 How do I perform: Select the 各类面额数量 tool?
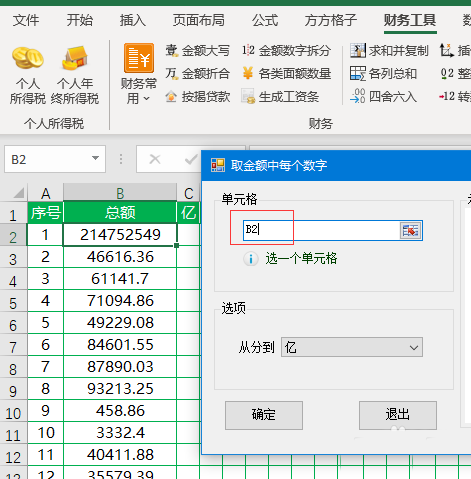coord(286,73)
